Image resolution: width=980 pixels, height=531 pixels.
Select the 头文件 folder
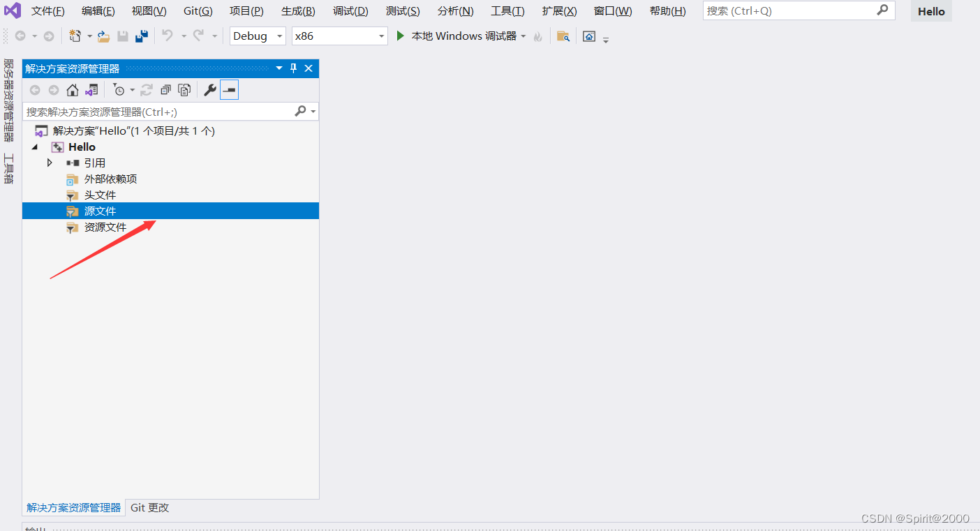tap(100, 195)
